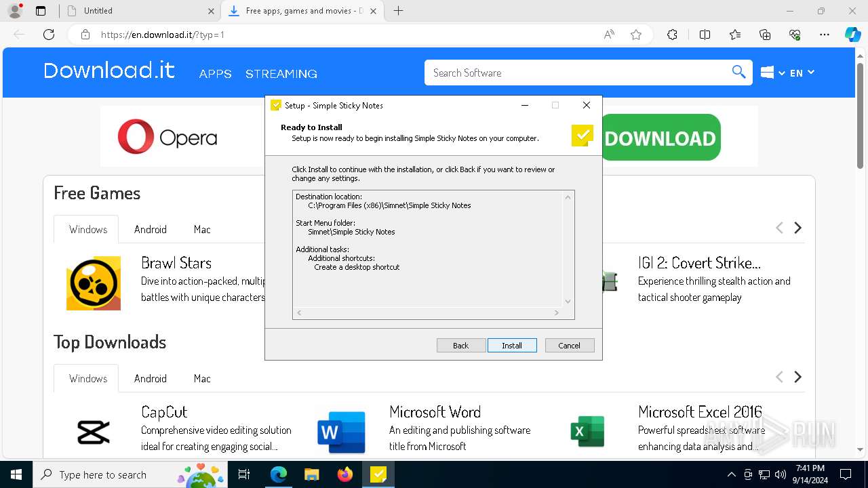
Task: Open Task View on the taskbar
Action: pyautogui.click(x=244, y=474)
